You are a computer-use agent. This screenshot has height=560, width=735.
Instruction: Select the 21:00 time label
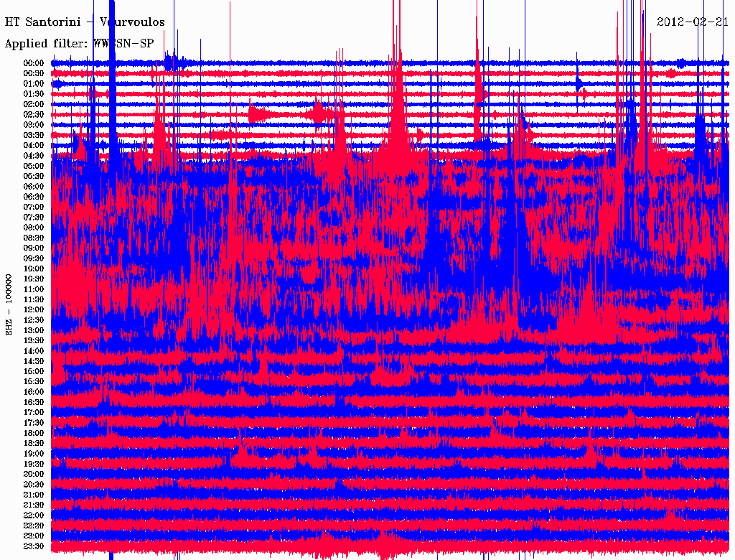click(34, 495)
